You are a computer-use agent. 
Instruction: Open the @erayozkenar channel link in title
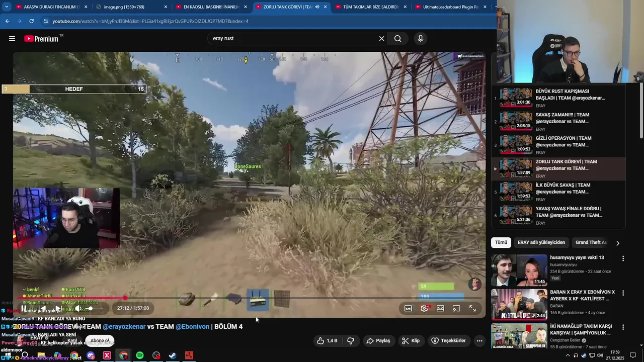pyautogui.click(x=124, y=327)
